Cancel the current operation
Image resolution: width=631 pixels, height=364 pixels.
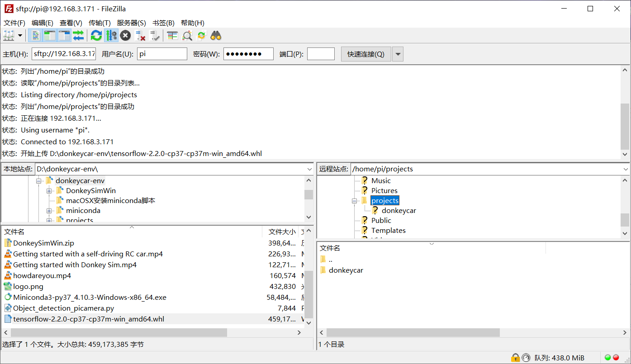click(x=125, y=35)
